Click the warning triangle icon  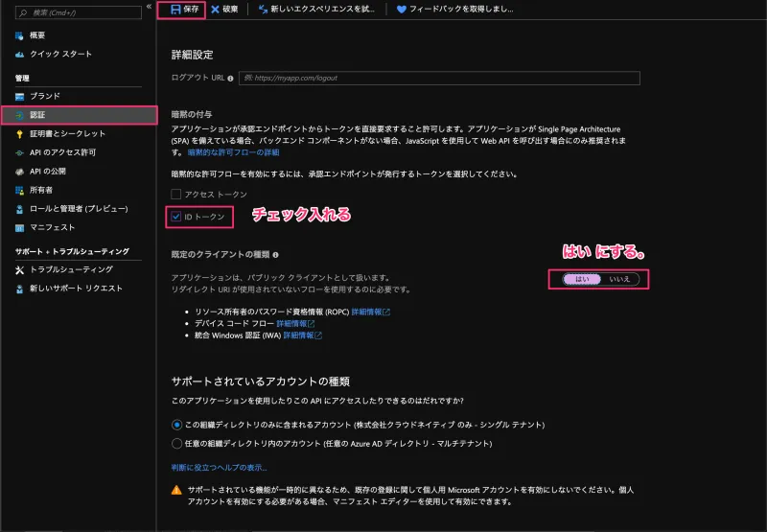tap(176, 490)
